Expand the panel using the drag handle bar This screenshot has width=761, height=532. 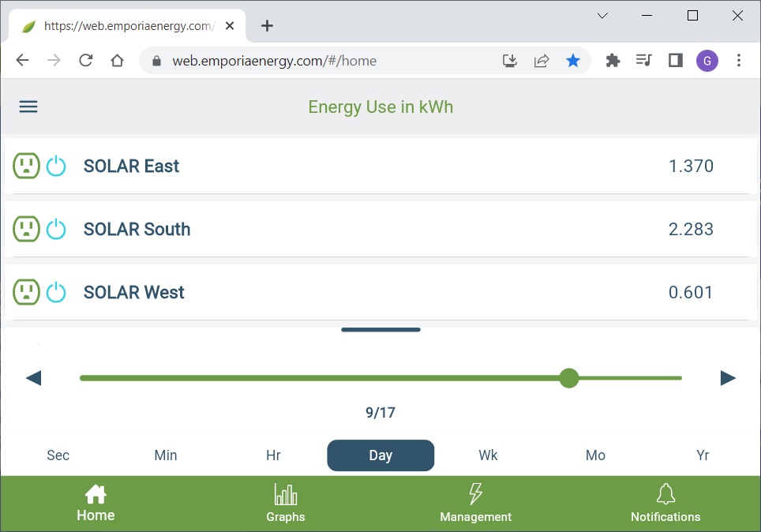tap(380, 330)
